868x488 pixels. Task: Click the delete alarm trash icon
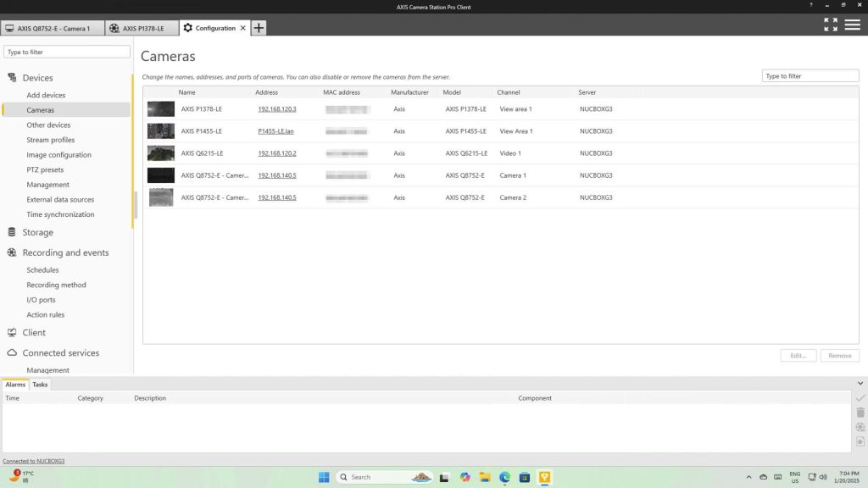point(860,413)
